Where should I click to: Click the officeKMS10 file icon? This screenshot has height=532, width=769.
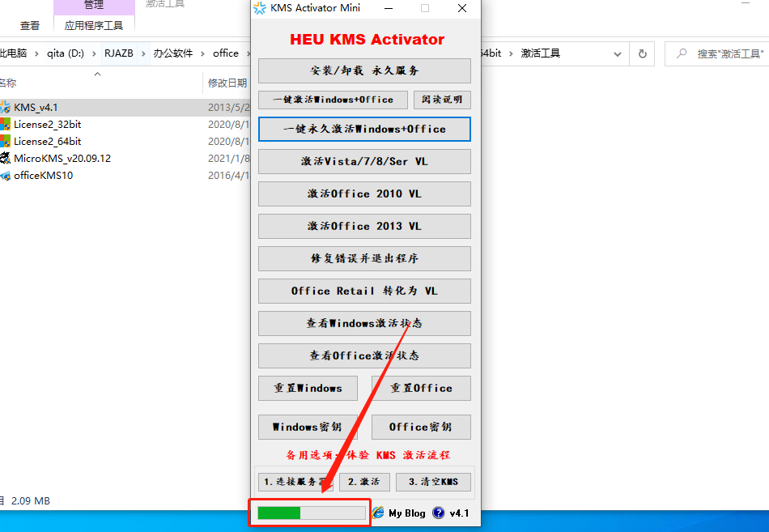(x=5, y=175)
